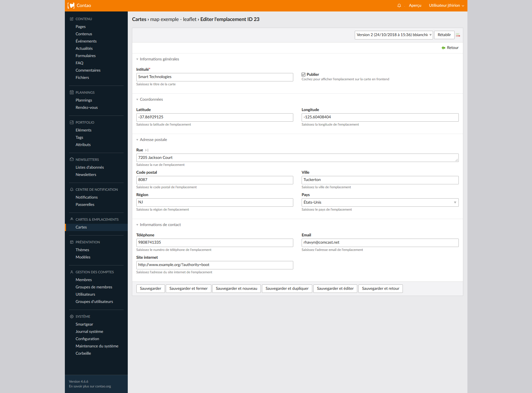Open Maintenance du système in the sidebar
The width and height of the screenshot is (532, 393).
(x=97, y=346)
